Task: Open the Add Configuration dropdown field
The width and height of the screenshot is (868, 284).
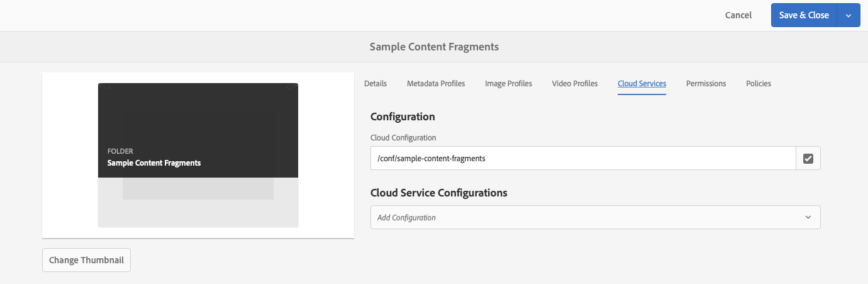Action: coord(585,217)
